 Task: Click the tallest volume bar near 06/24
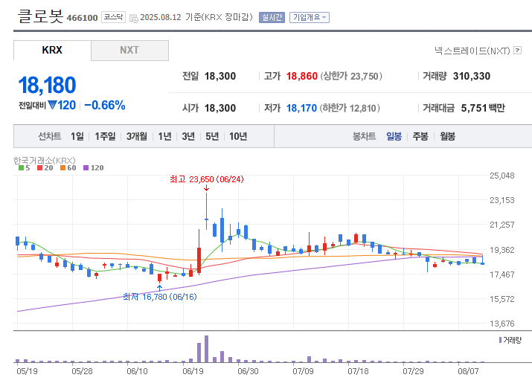(206, 349)
